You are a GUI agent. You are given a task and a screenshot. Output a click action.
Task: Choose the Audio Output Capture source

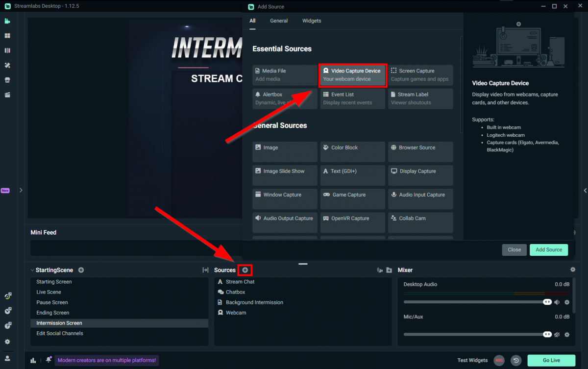pos(285,222)
